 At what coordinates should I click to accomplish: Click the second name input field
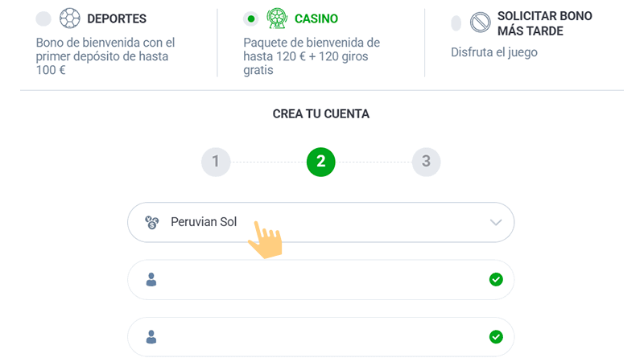pos(320,337)
